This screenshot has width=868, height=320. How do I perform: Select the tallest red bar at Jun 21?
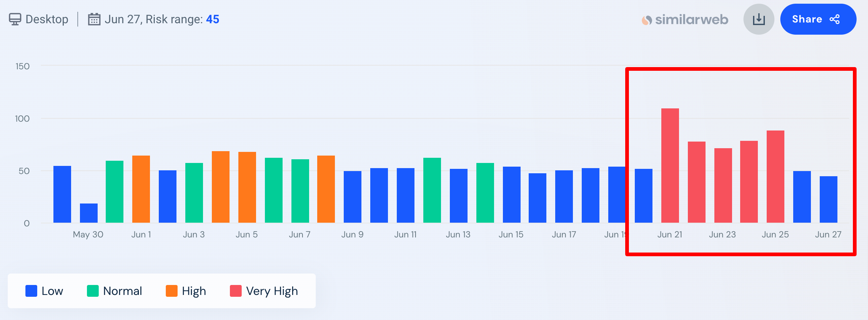[670, 166]
